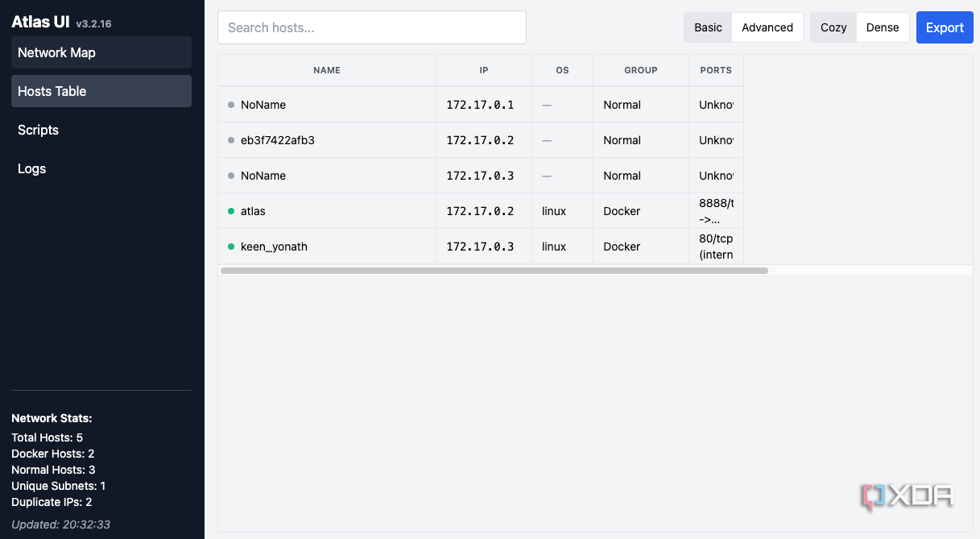The width and height of the screenshot is (980, 539).
Task: Switch to Basic column view
Action: coord(708,27)
